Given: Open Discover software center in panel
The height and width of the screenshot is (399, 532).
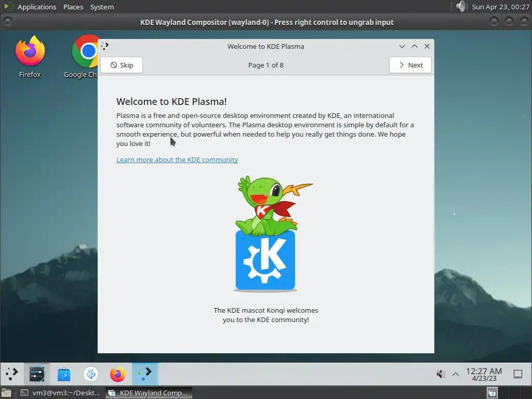Looking at the screenshot, I should click(x=64, y=374).
